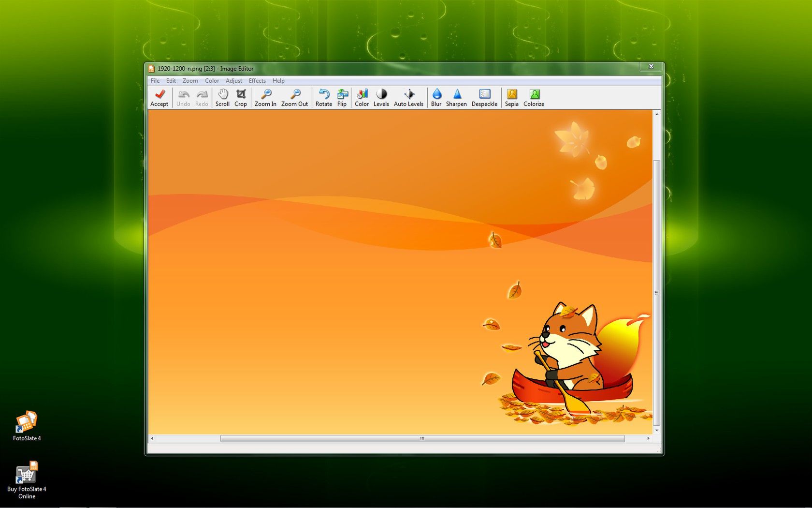Viewport: 812px width, 508px height.
Task: Click the scroll right arrow
Action: pyautogui.click(x=648, y=438)
